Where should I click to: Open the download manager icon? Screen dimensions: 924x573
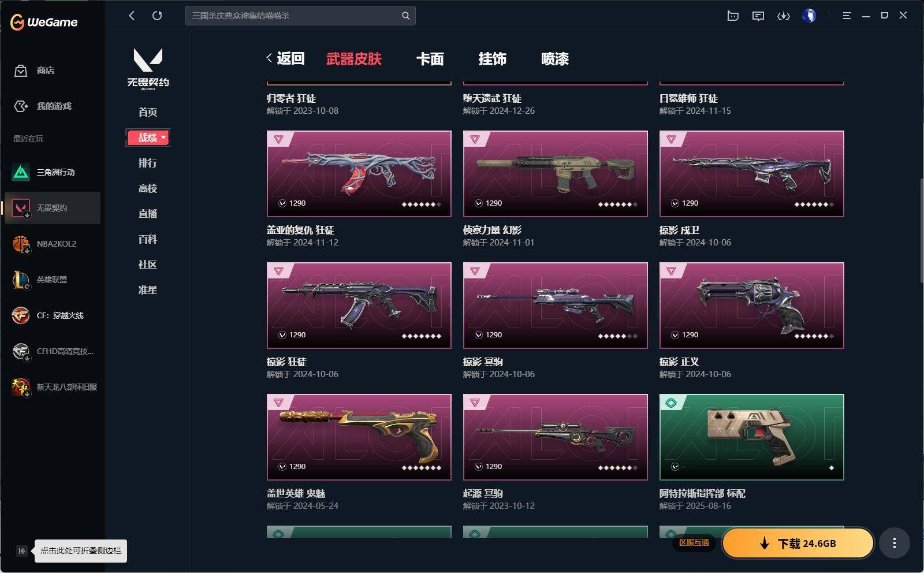pyautogui.click(x=784, y=16)
